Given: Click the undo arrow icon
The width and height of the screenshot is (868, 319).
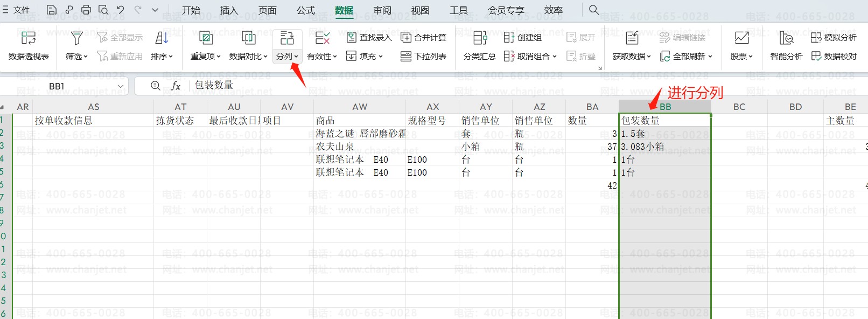Looking at the screenshot, I should [x=121, y=10].
